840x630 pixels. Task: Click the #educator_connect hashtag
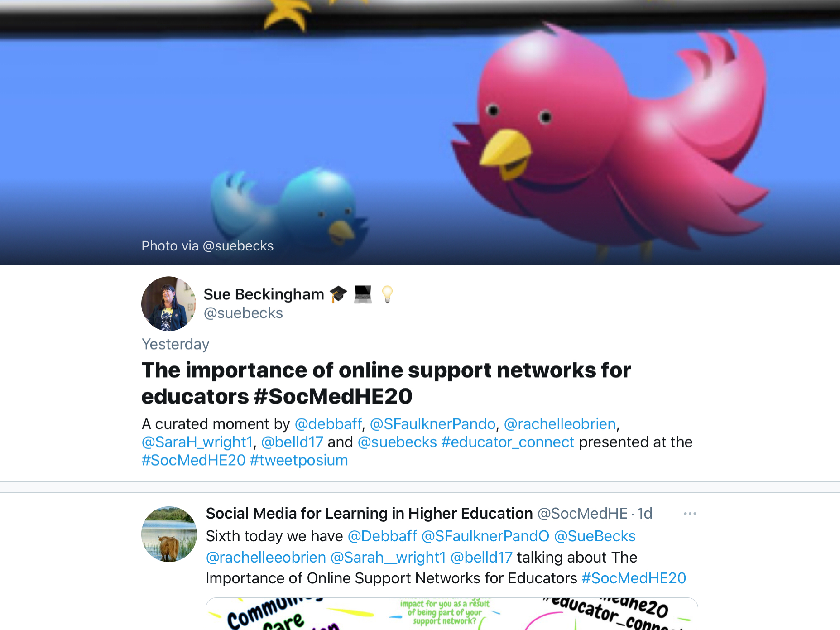pyautogui.click(x=508, y=442)
